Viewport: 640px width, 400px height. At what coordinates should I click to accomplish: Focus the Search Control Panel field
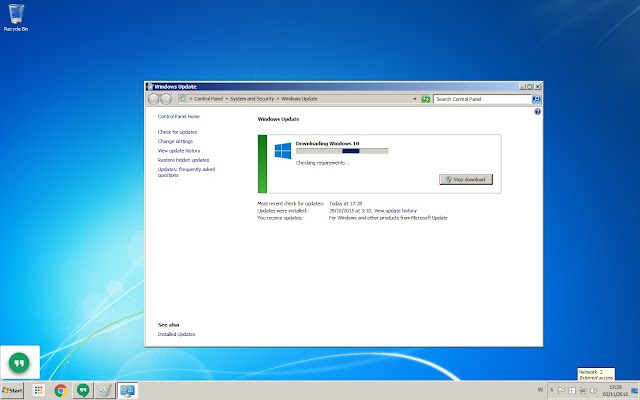482,99
